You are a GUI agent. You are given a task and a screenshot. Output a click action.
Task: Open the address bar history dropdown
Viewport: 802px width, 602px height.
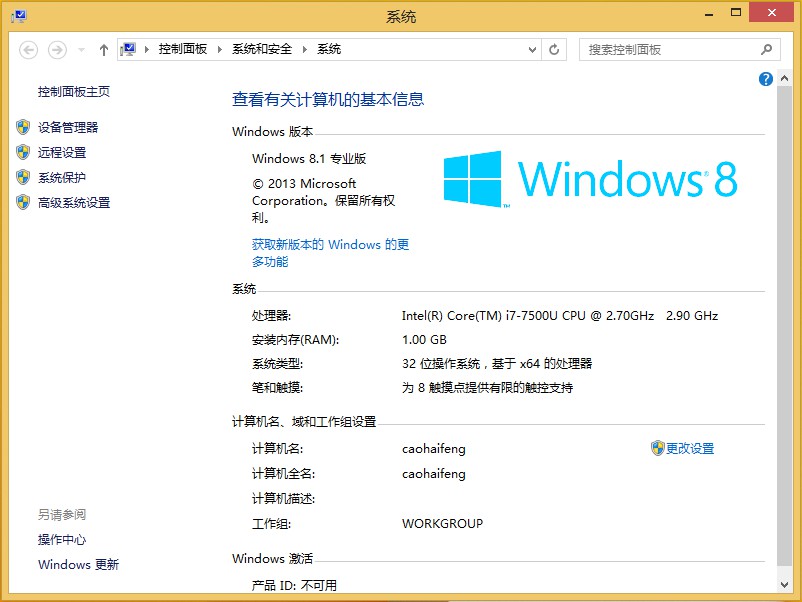pyautogui.click(x=532, y=50)
